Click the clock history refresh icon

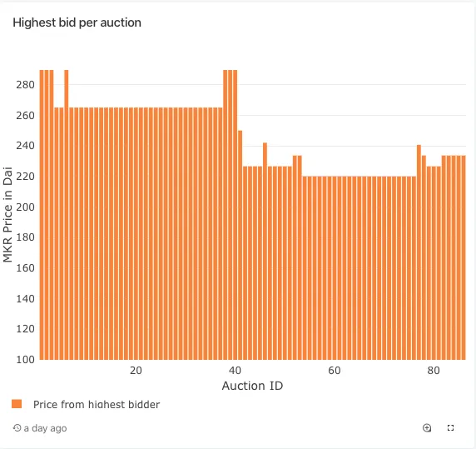[x=17, y=427]
